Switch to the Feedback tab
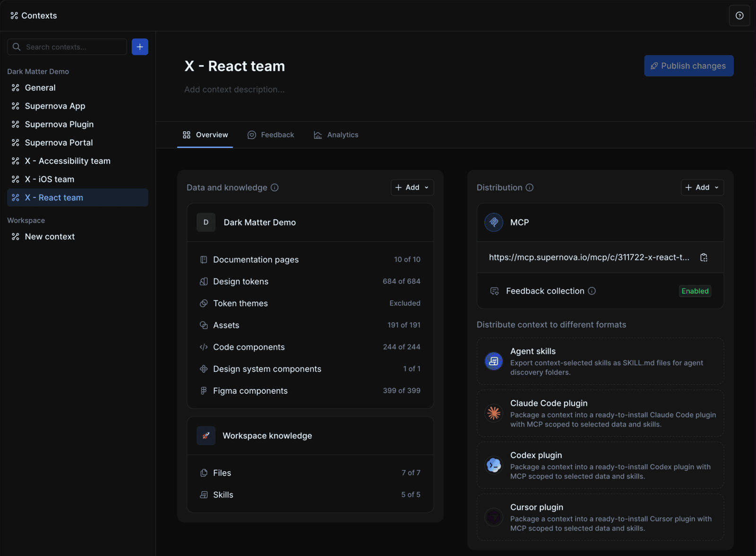The image size is (756, 556). [x=271, y=135]
